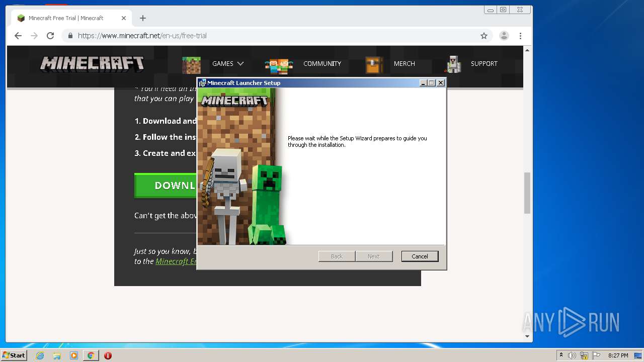Open the Merch menu item

point(405,64)
